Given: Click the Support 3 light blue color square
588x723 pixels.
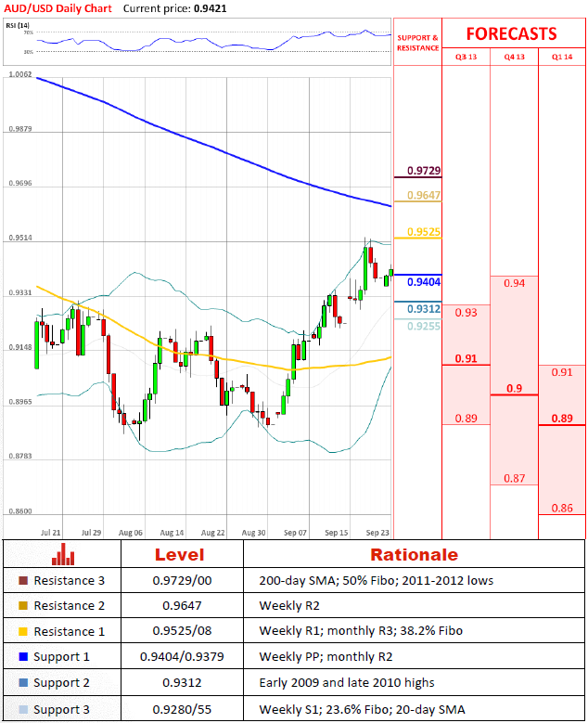Looking at the screenshot, I should click(22, 709).
